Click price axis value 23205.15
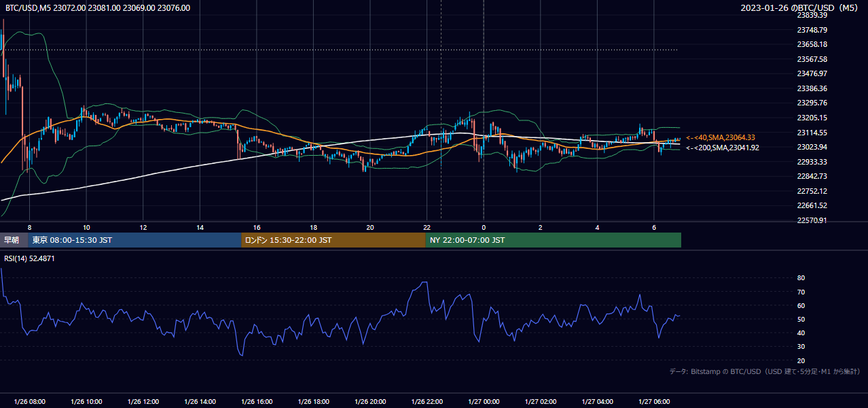868x408 pixels. (x=812, y=118)
